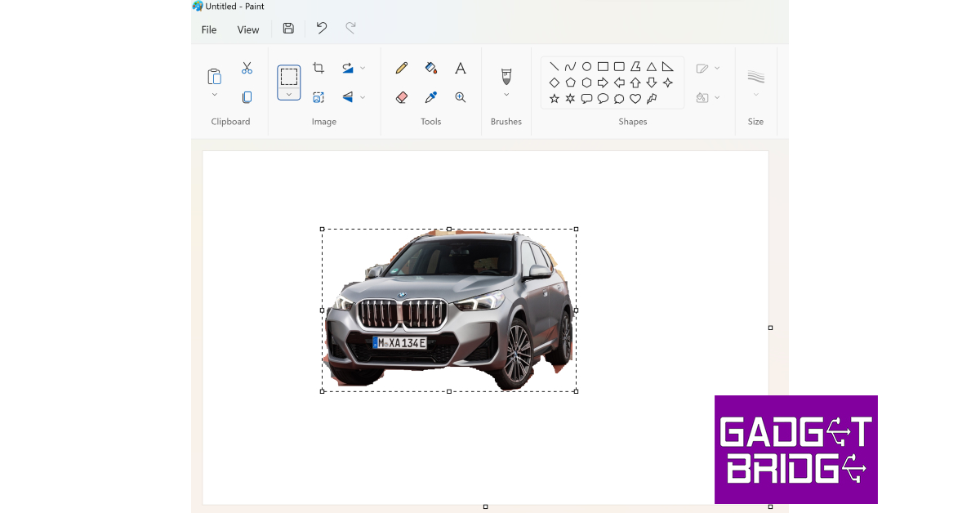
Task: Crop the image
Action: [318, 67]
